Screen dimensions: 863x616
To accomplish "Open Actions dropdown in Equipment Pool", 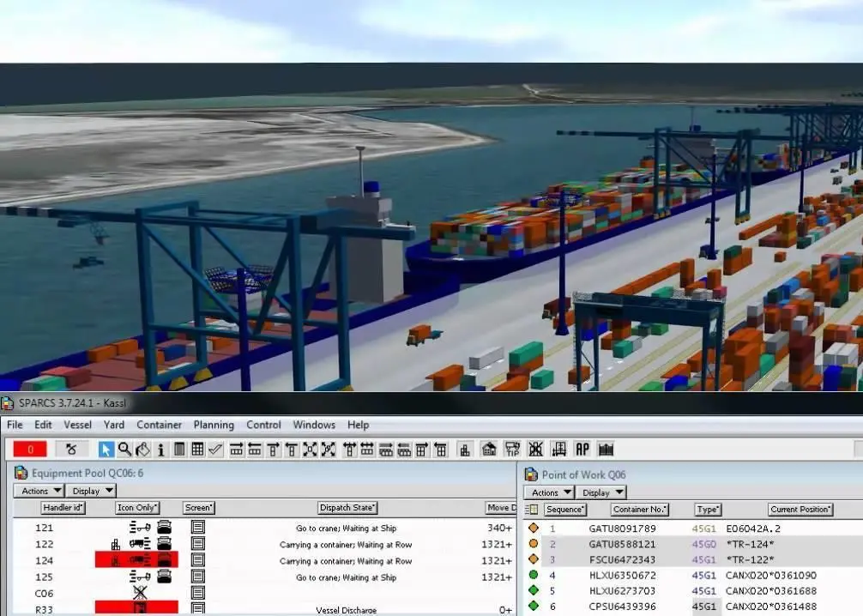I will point(39,491).
